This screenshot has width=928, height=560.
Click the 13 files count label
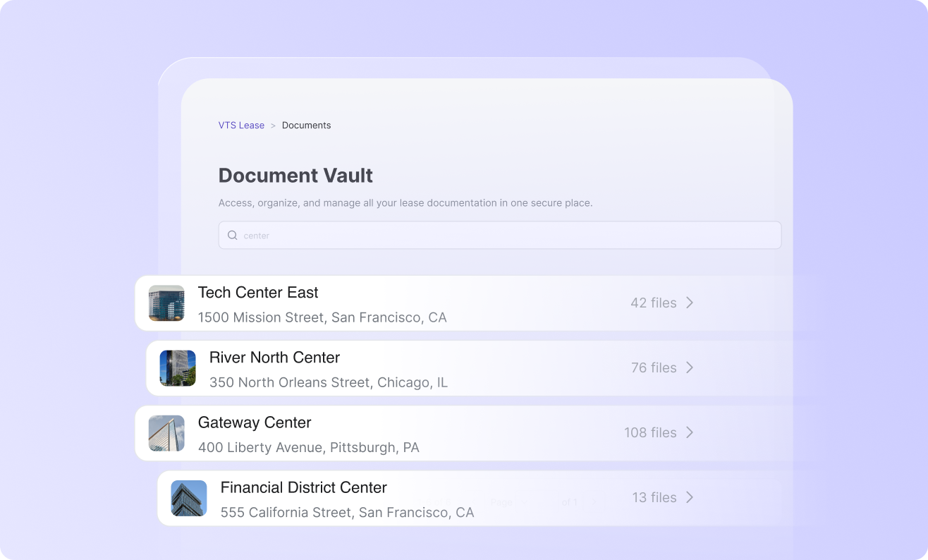(x=654, y=497)
